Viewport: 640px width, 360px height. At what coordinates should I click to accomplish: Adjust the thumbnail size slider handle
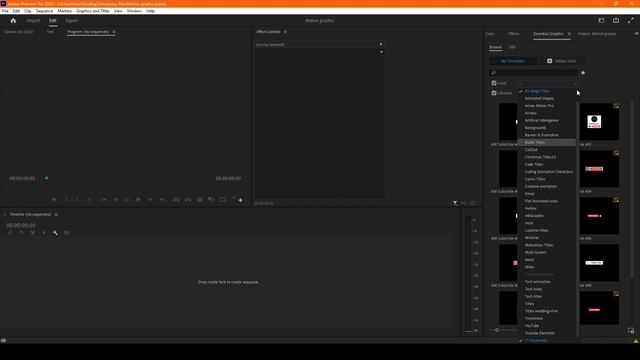(497, 330)
